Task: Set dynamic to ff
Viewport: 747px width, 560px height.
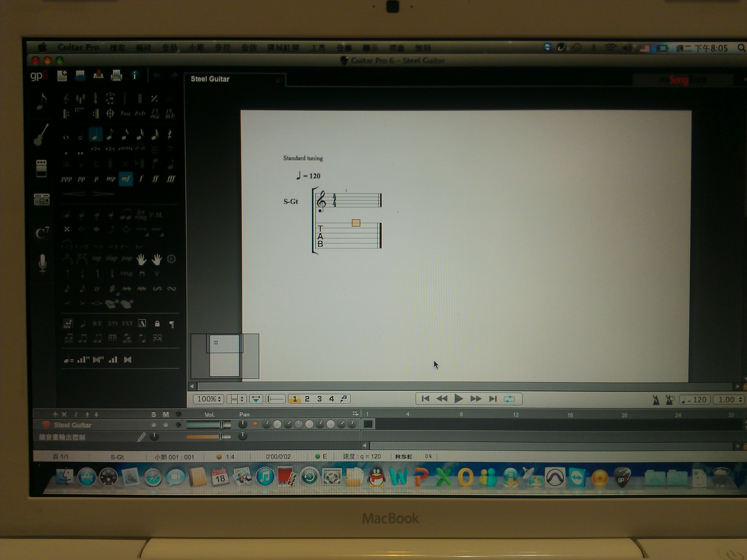Action: pos(155,179)
